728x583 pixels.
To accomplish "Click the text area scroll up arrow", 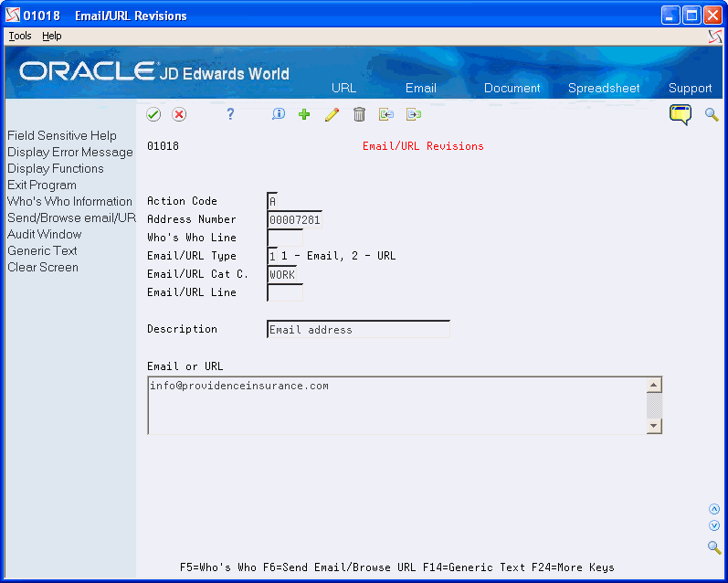I will pyautogui.click(x=654, y=385).
